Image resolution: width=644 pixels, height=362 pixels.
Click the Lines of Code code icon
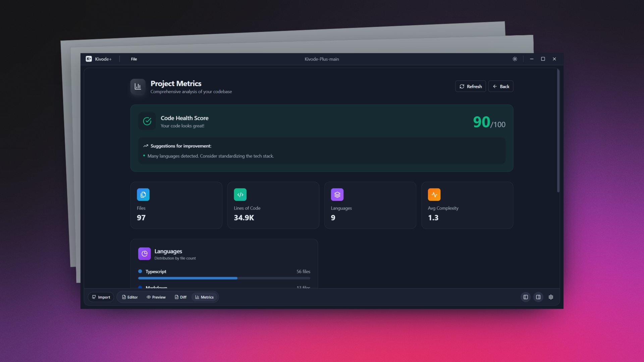click(240, 194)
